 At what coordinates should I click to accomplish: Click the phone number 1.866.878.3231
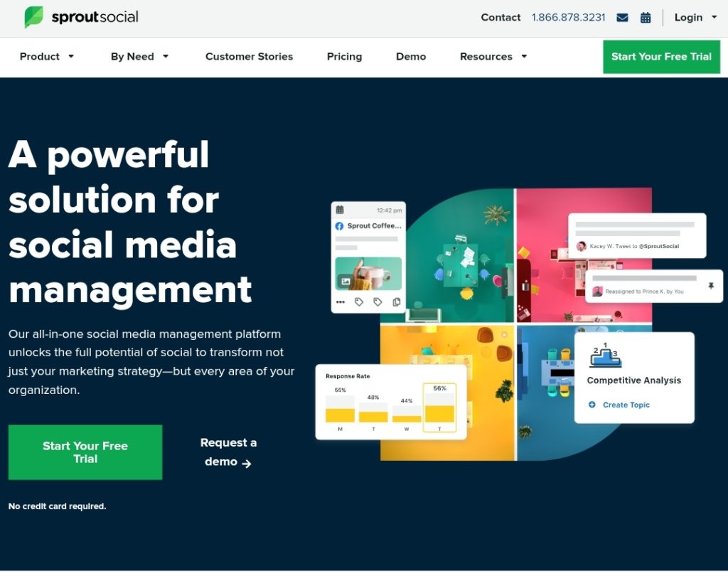coord(568,17)
